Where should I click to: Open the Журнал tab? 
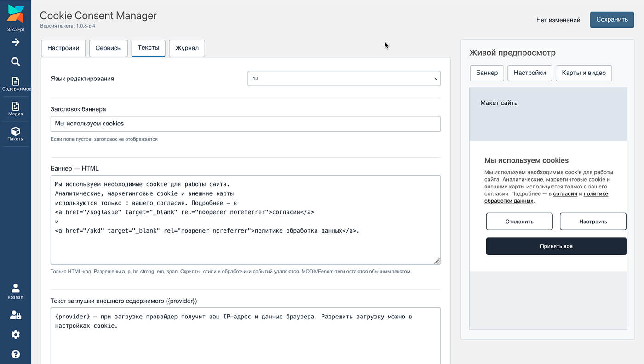(x=187, y=48)
